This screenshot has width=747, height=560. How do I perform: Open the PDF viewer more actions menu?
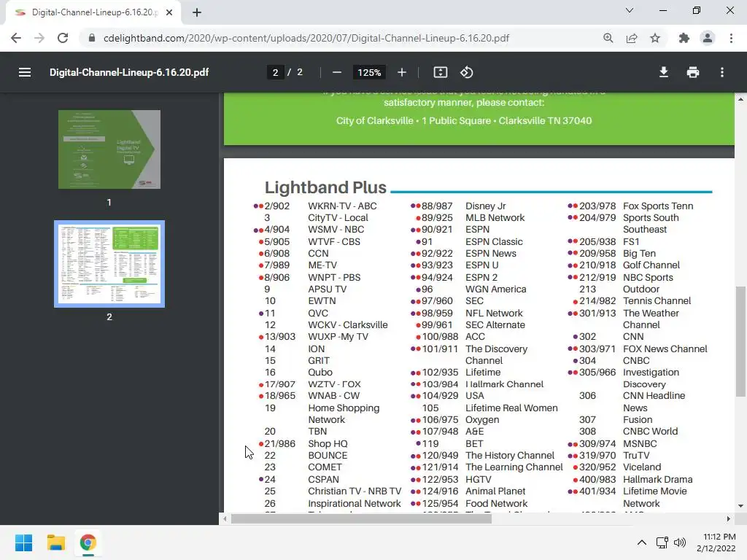(722, 72)
